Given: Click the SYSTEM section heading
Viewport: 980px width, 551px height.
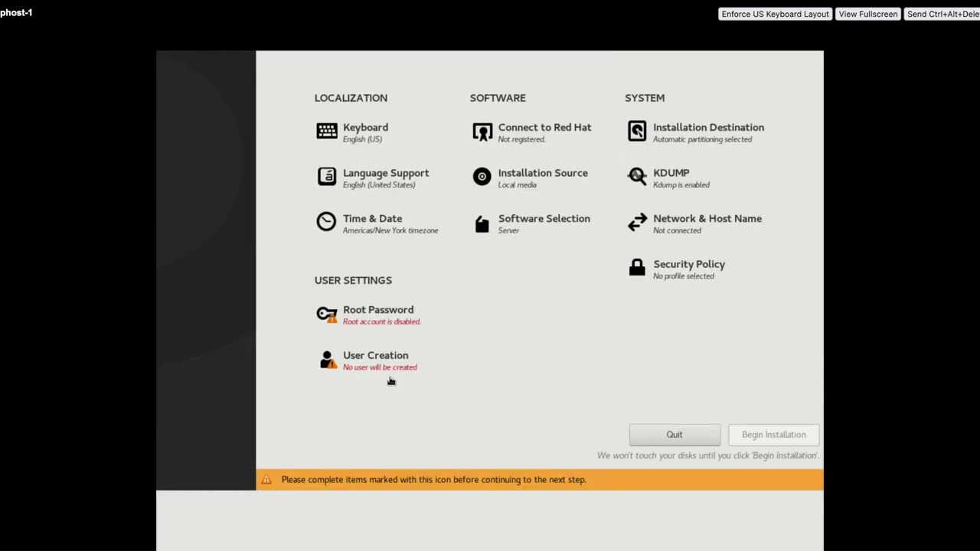Looking at the screenshot, I should 645,98.
